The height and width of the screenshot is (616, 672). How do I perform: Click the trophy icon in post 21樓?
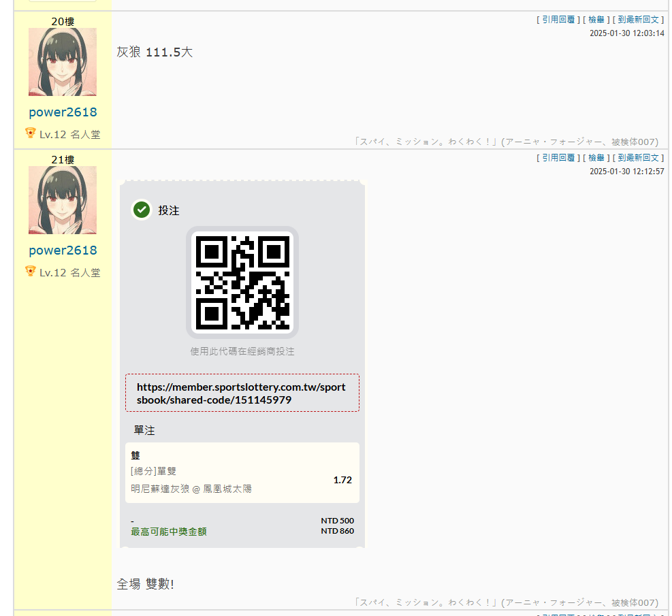pyautogui.click(x=31, y=272)
